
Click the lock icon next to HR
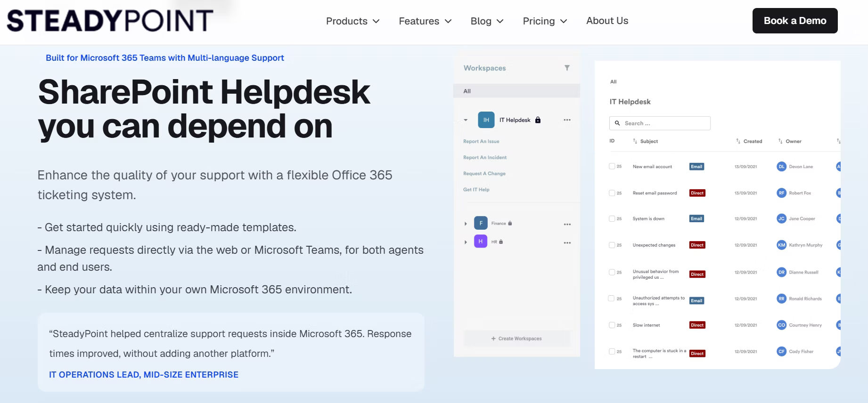pos(501,242)
